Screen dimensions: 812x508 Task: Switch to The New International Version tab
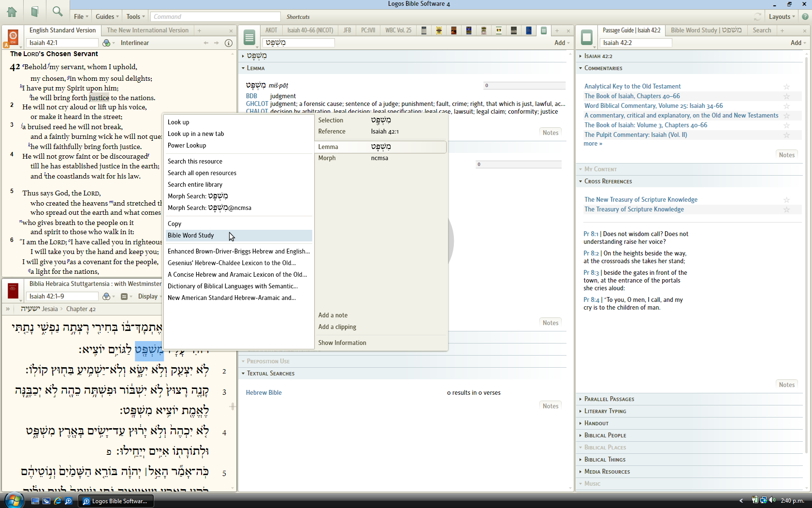pos(147,30)
